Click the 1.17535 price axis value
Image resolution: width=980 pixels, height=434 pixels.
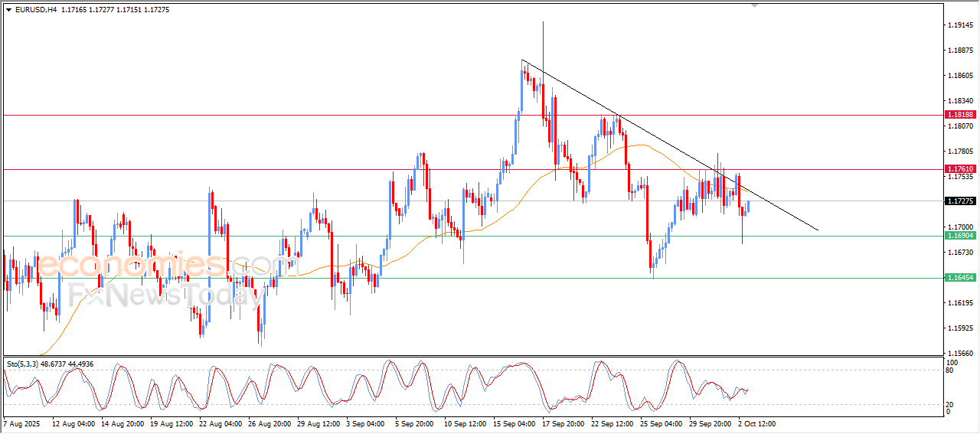pos(960,177)
